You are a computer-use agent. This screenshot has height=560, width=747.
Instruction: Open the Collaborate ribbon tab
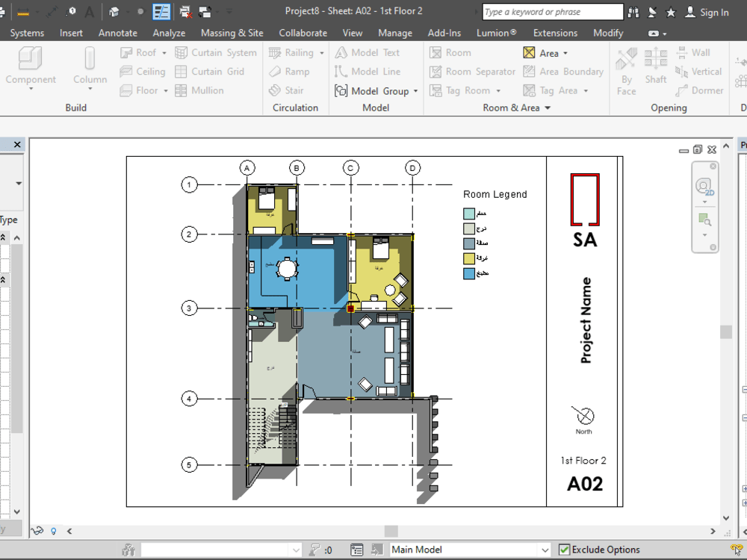(x=303, y=33)
